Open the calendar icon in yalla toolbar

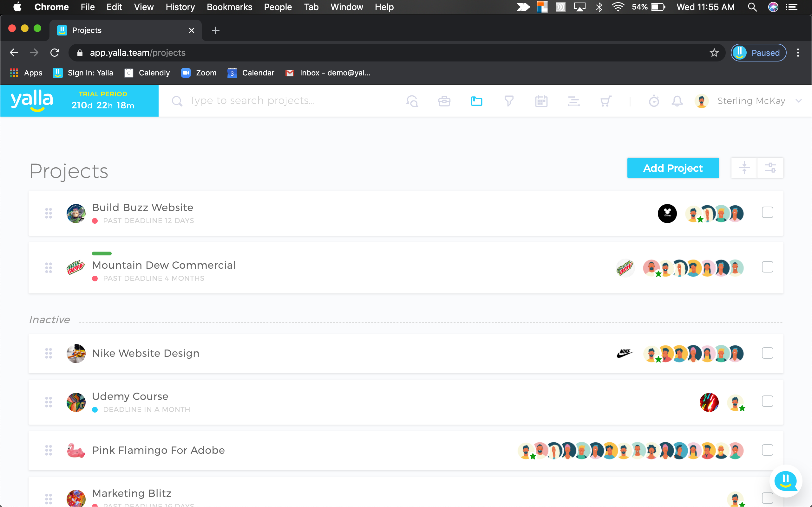tap(541, 101)
